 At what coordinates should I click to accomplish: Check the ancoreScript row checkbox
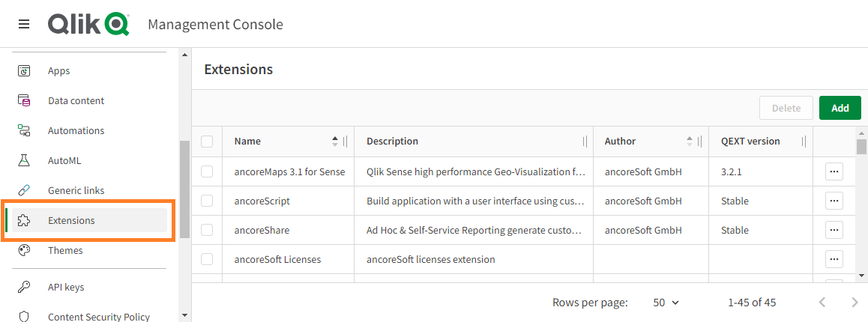pos(207,201)
